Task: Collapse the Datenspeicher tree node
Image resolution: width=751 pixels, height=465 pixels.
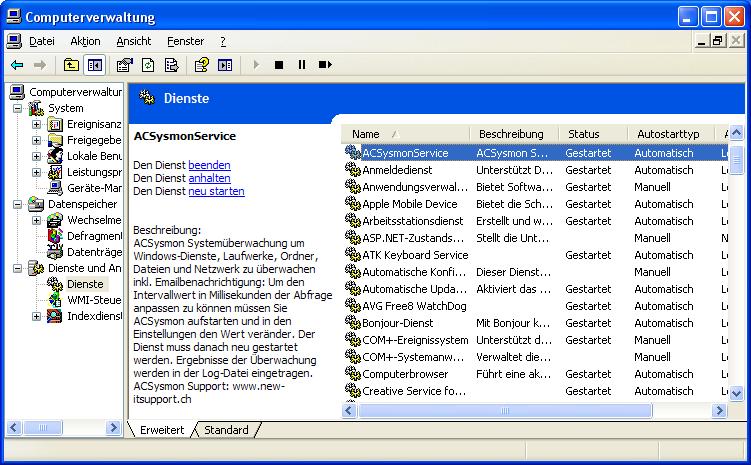Action: [x=17, y=204]
